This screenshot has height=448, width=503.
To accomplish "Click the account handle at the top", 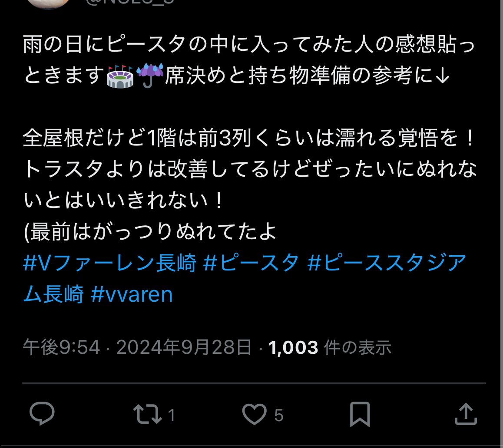I will click(x=129, y=2).
